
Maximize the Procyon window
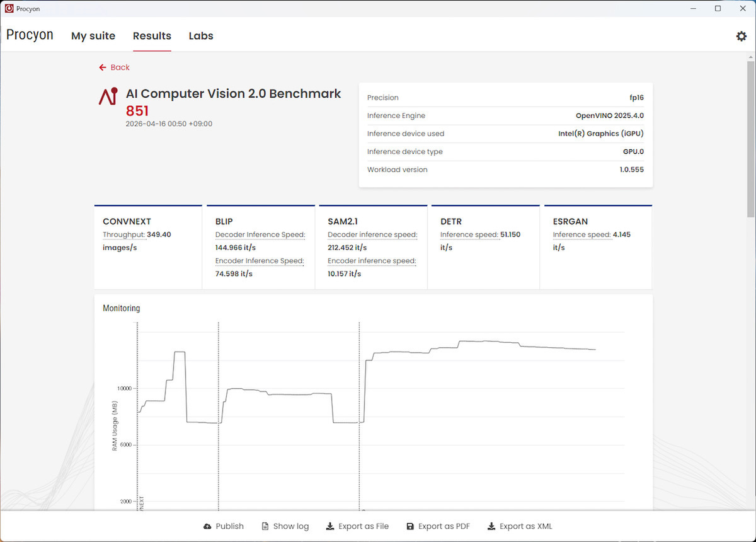[718, 9]
